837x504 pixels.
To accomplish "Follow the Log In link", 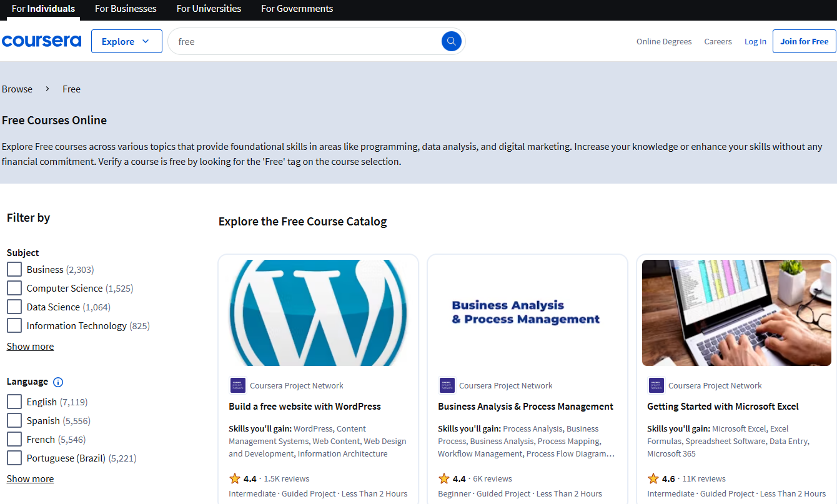I will 755,41.
